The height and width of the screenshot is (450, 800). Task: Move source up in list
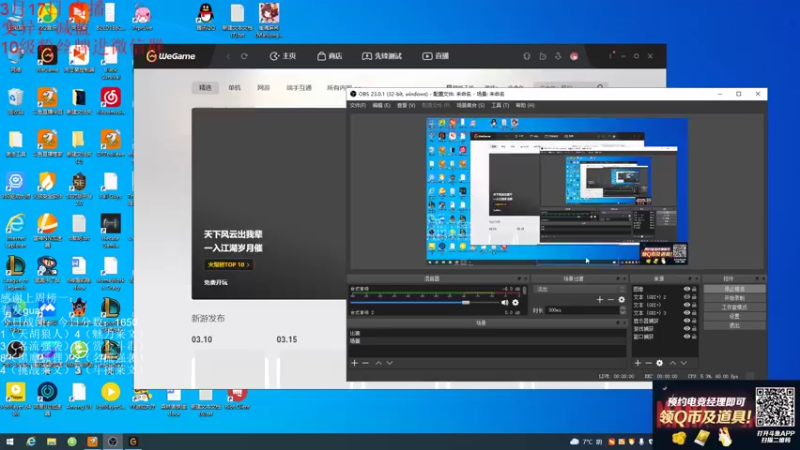672,363
